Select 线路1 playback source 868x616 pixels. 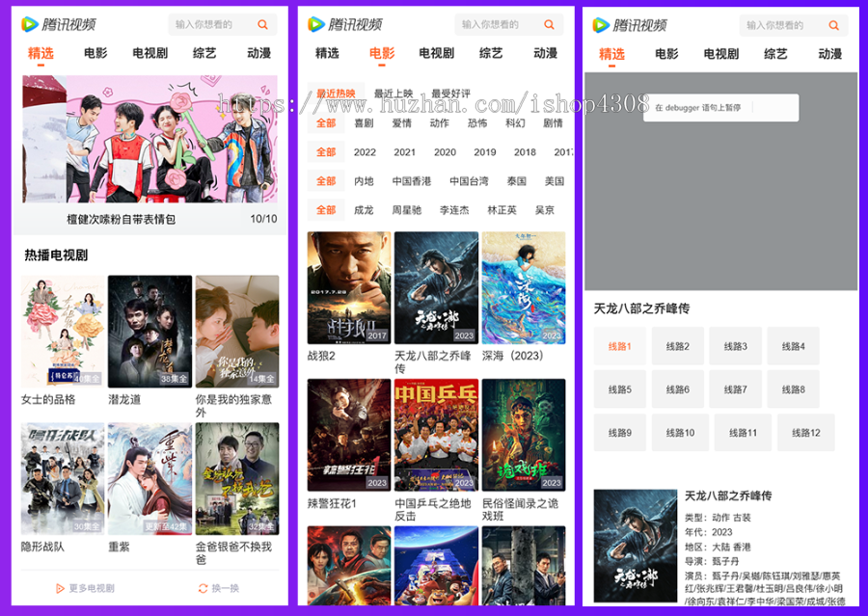coord(619,346)
